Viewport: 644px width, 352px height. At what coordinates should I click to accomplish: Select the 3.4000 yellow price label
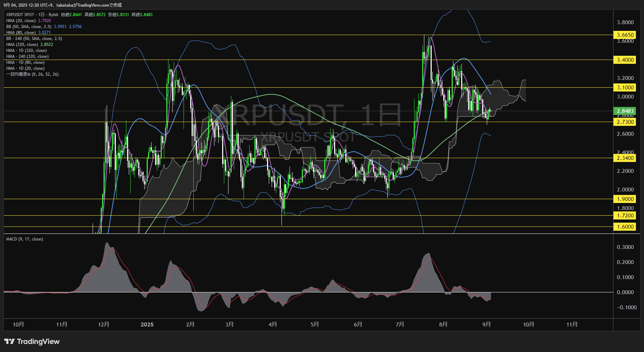pos(625,60)
